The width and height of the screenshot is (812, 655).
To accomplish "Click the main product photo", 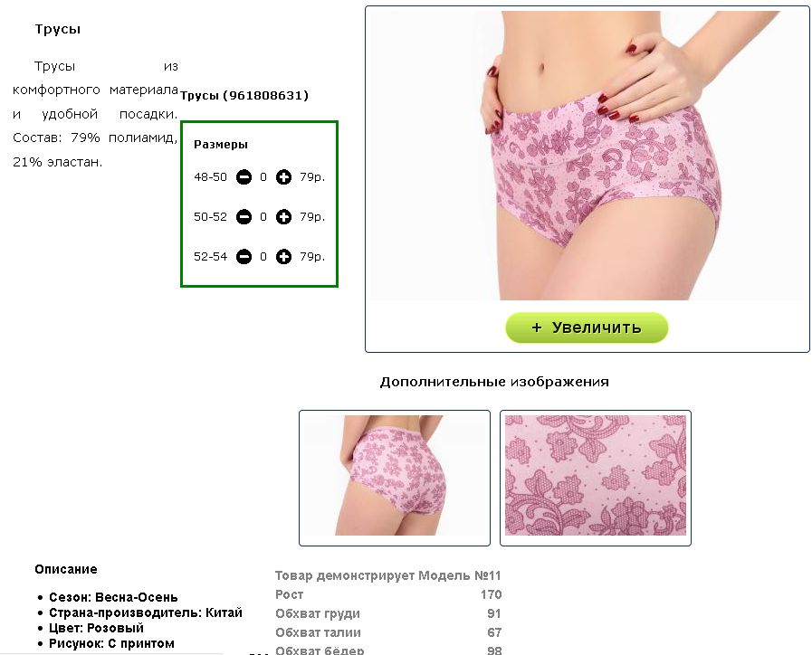I will (x=588, y=156).
